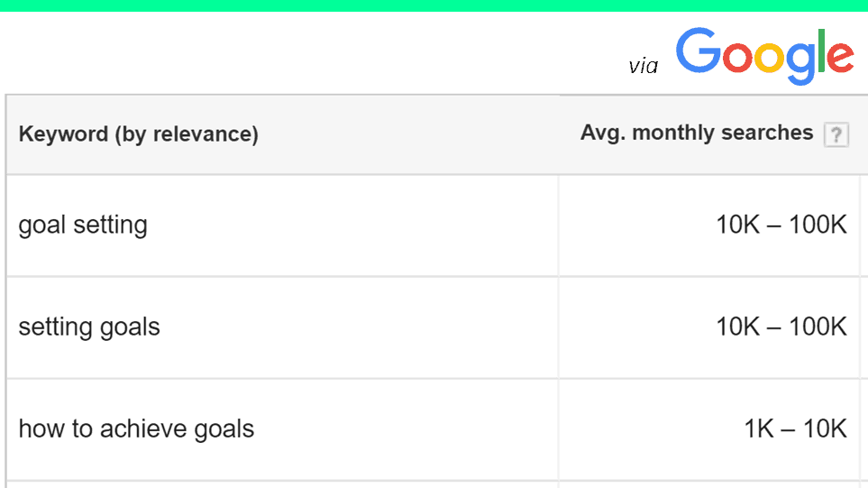Click the '1K – 10K' search volume value
The height and width of the screenshot is (488, 868).
pyautogui.click(x=795, y=428)
